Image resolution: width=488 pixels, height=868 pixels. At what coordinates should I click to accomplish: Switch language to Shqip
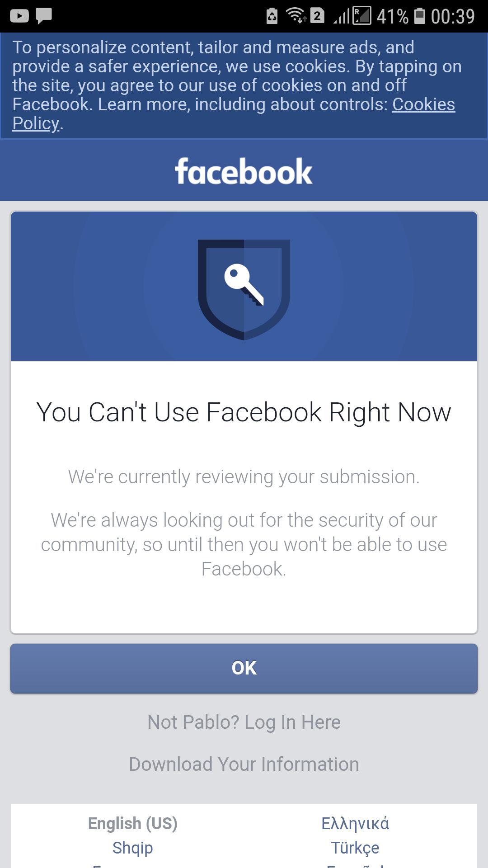click(132, 848)
